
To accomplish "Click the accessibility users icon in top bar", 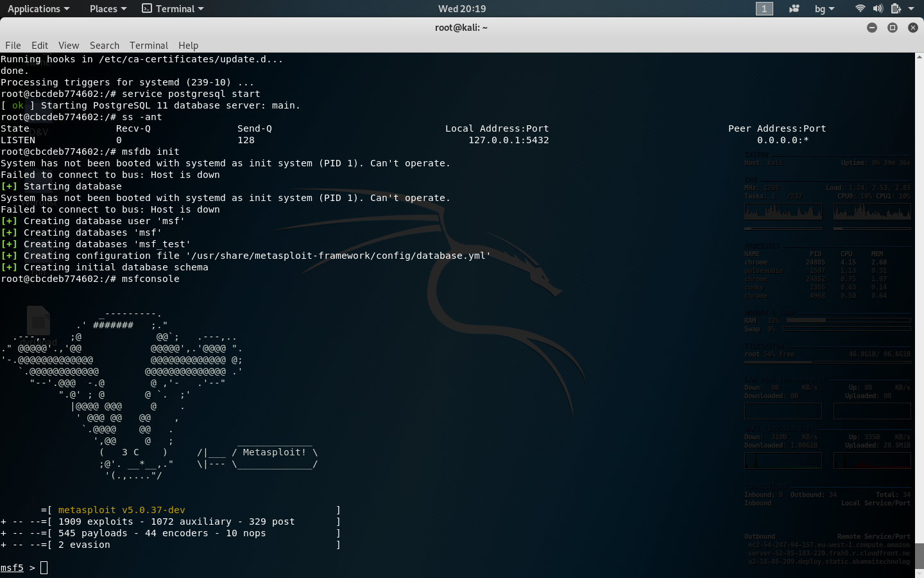I will 794,9.
